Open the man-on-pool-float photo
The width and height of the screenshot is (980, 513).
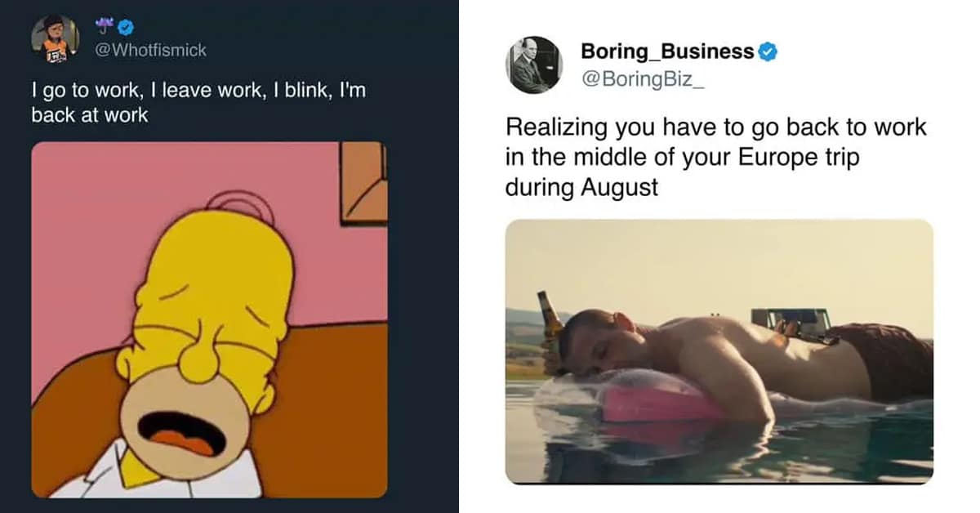(719, 351)
